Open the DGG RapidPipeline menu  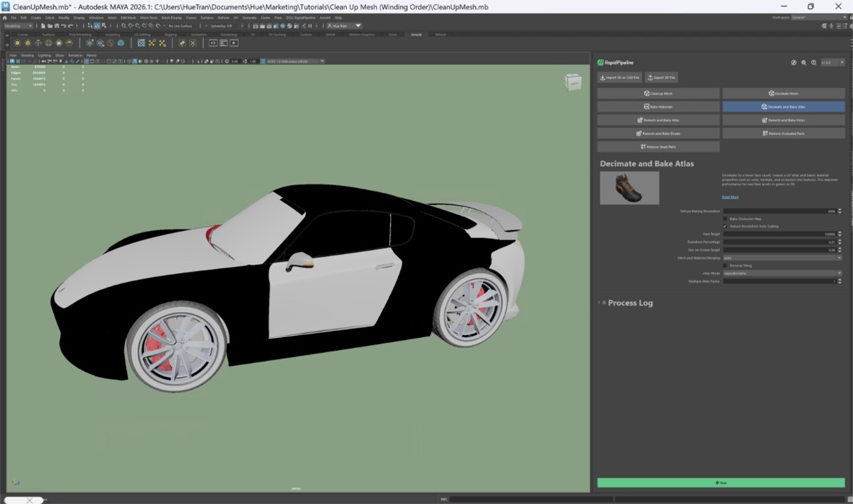(301, 17)
